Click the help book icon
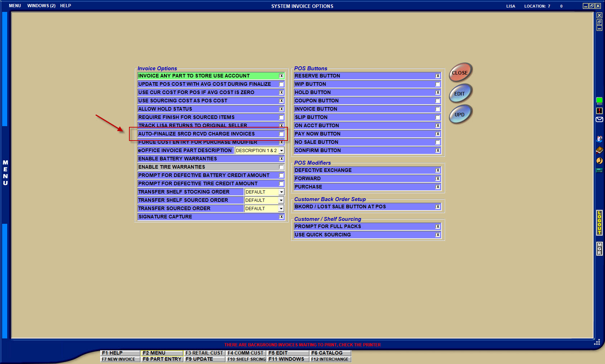This screenshot has width=605, height=364. [599, 150]
